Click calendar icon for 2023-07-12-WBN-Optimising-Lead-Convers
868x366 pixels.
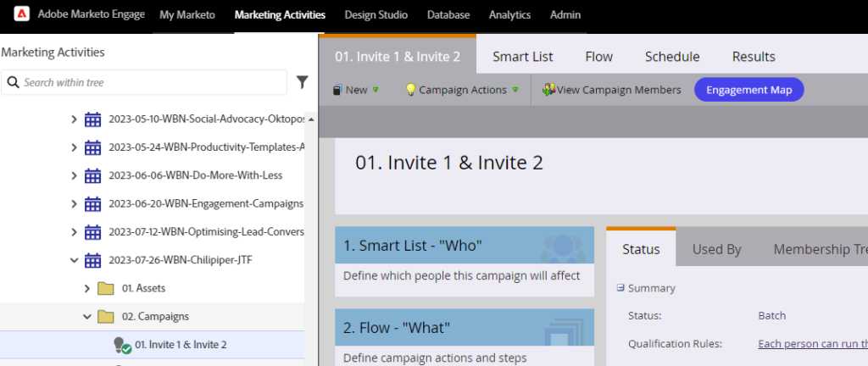click(x=93, y=231)
